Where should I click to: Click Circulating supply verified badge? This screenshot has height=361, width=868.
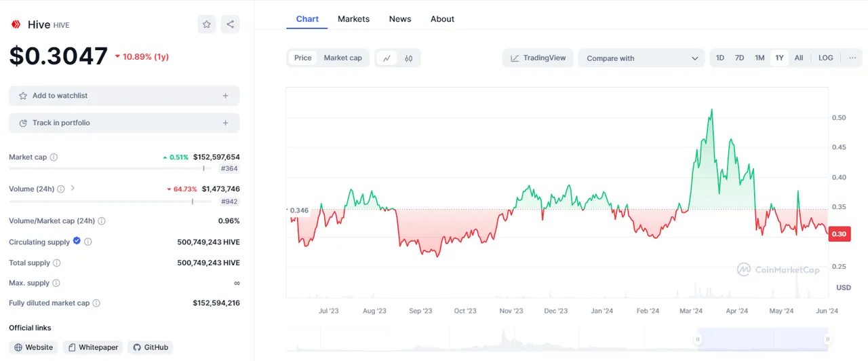click(x=77, y=241)
